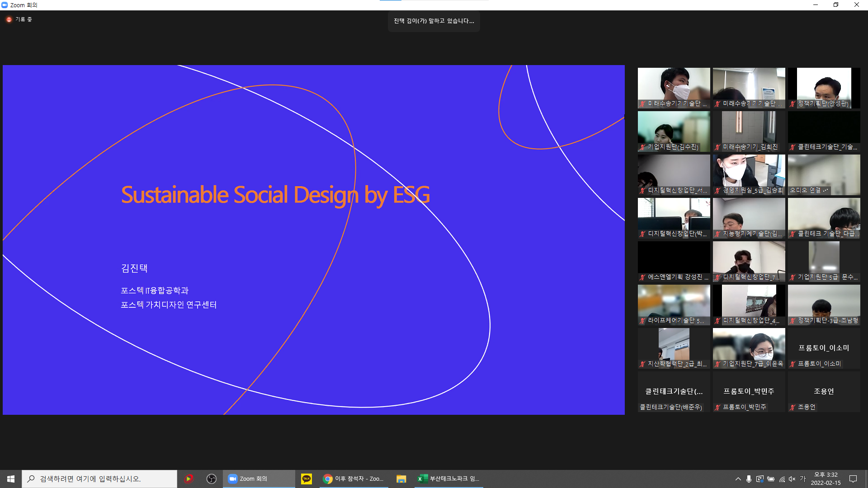Click the slide title Sustainable Social Design by ESG
Viewport: 868px width, 488px height.
tap(275, 195)
